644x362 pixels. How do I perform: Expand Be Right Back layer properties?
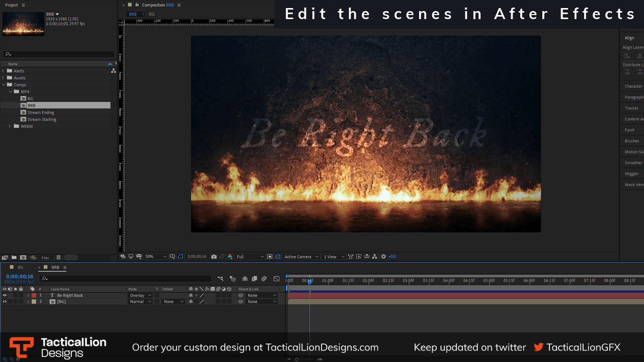[28, 296]
